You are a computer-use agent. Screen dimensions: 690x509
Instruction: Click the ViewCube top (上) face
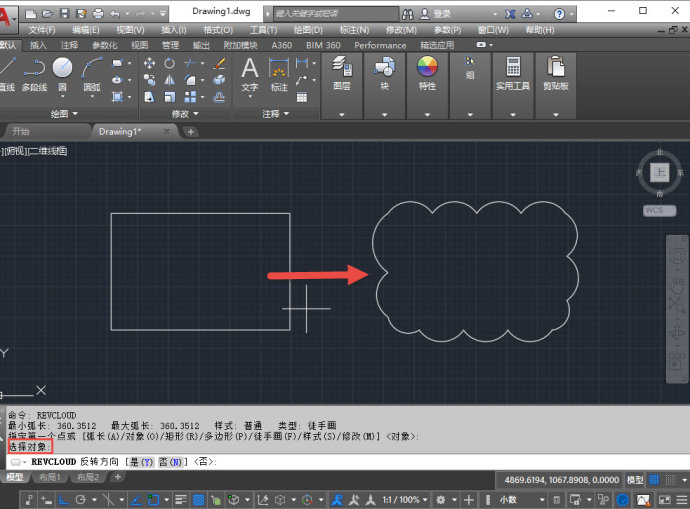(660, 172)
